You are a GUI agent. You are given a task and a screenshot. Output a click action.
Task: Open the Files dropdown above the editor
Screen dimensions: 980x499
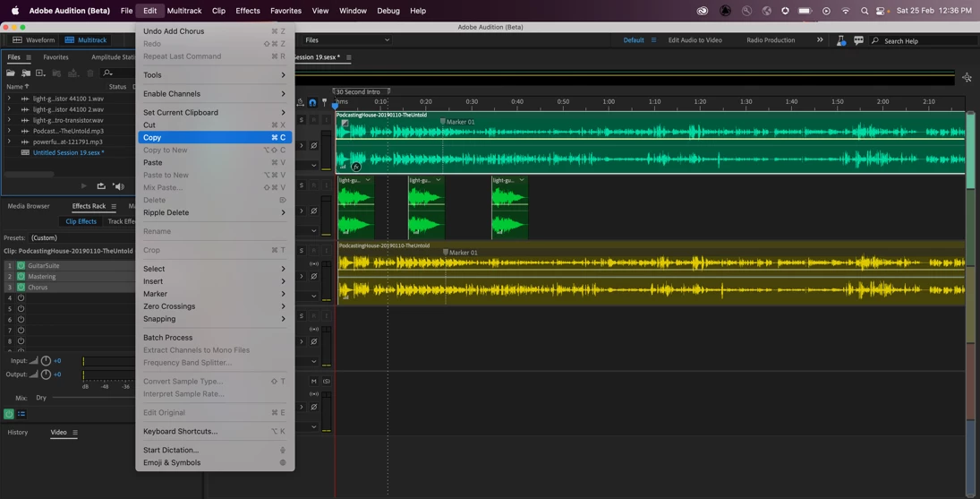coord(347,40)
